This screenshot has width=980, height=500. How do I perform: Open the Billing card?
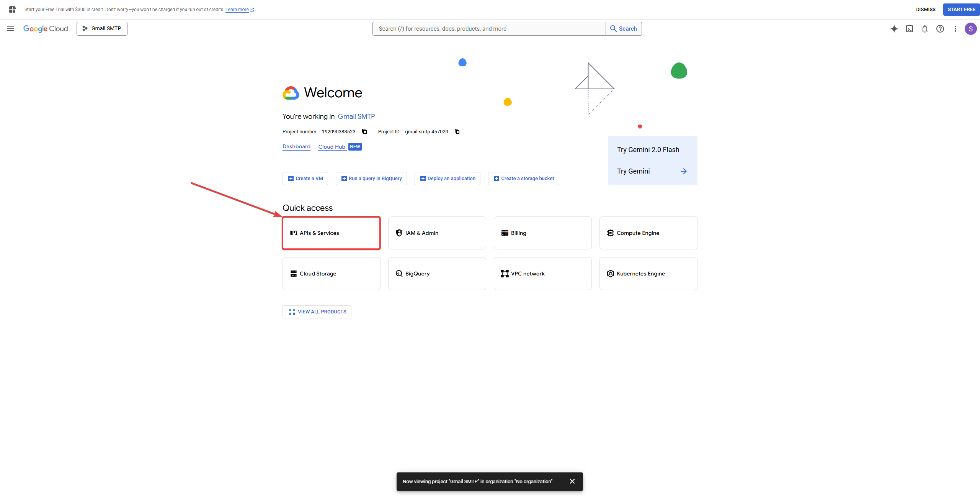pos(543,233)
